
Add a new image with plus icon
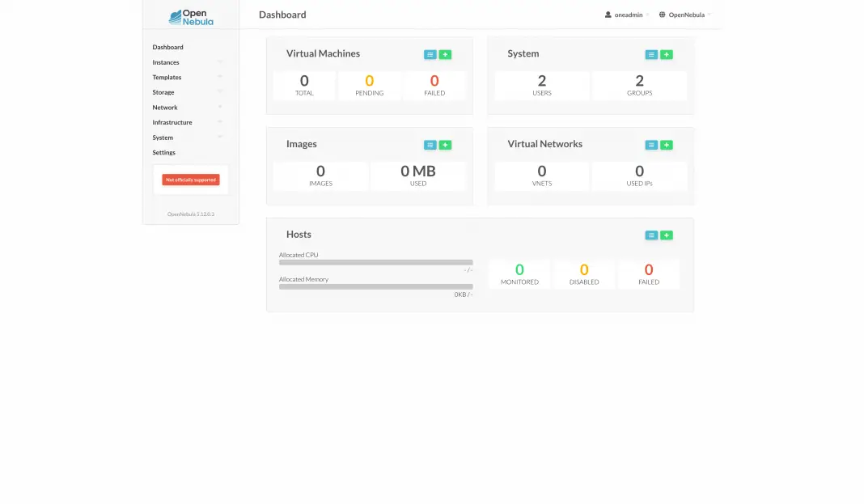click(445, 146)
